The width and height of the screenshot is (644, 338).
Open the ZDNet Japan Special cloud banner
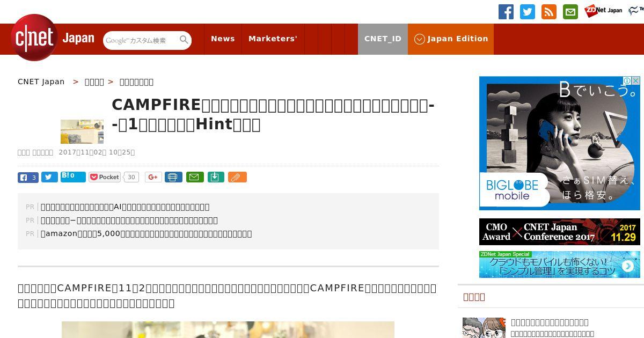click(560, 264)
